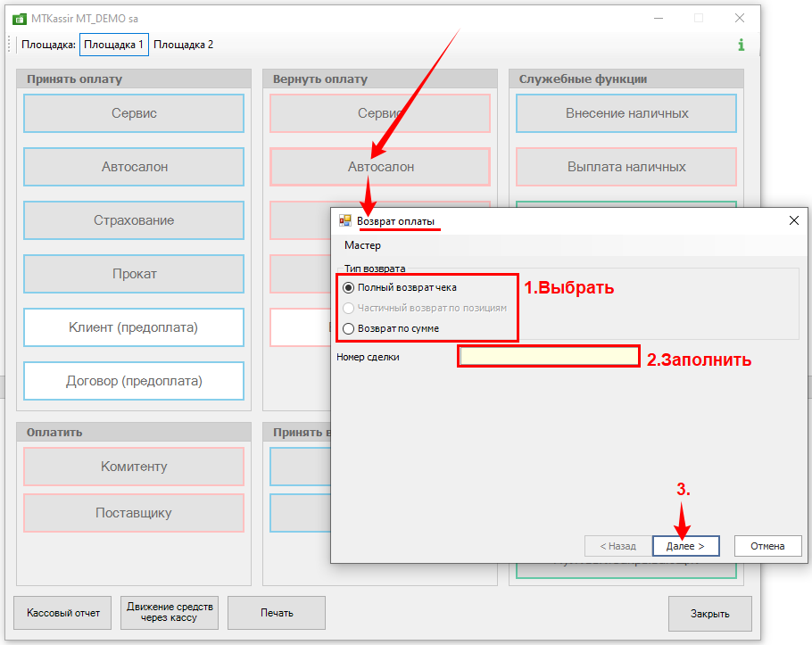
Task: Click the Печать button
Action: tap(277, 613)
